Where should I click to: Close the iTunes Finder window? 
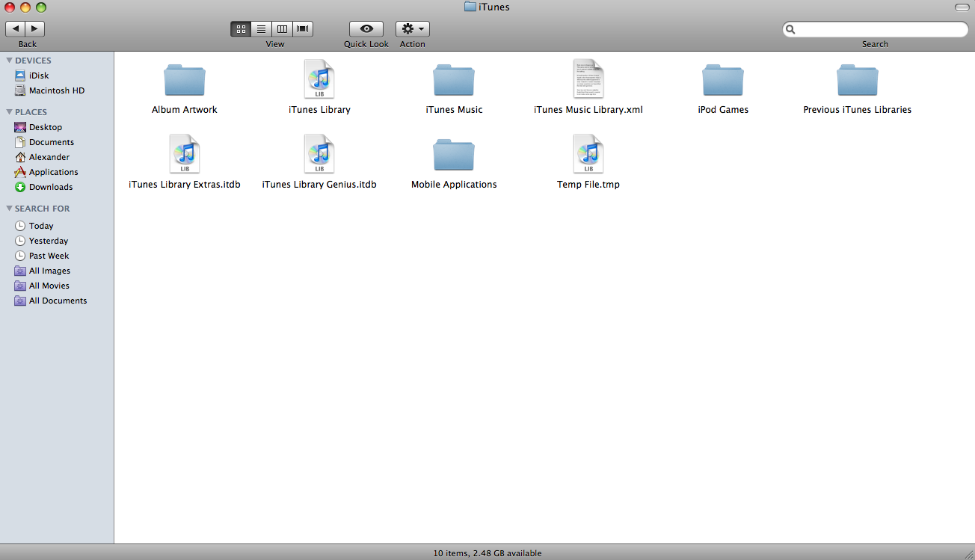click(x=10, y=7)
